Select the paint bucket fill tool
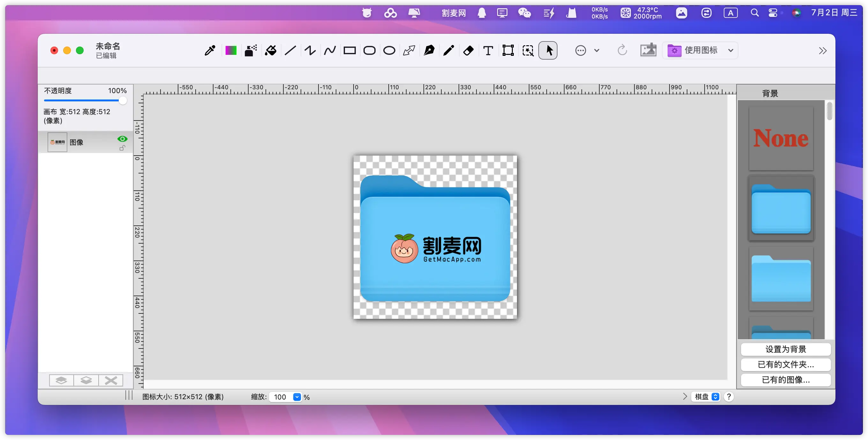Screen dimensions: 868x440 coord(270,50)
